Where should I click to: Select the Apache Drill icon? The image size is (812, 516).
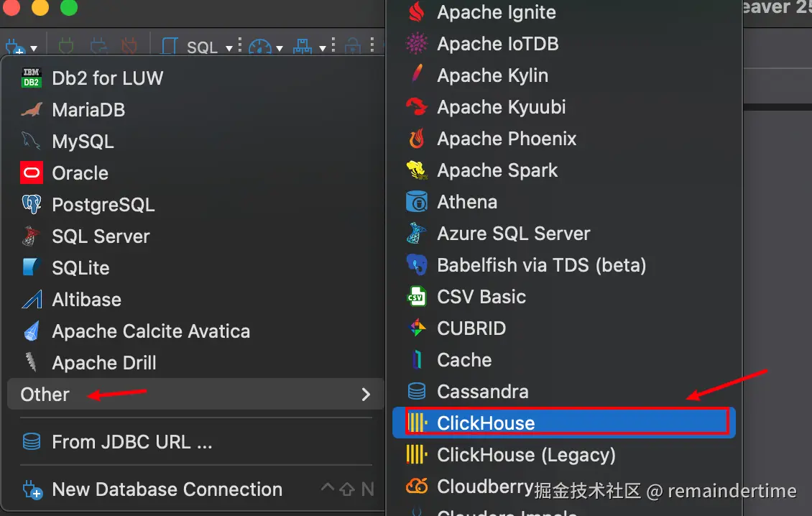point(31,362)
